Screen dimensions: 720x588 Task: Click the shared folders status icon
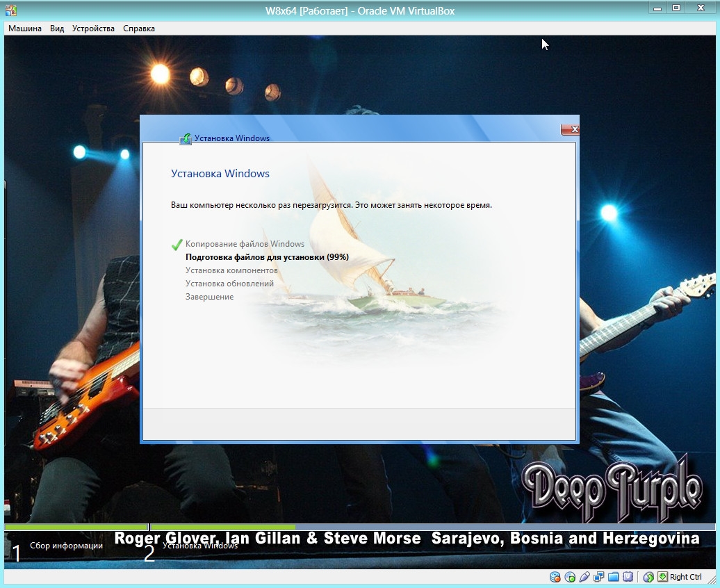(613, 577)
